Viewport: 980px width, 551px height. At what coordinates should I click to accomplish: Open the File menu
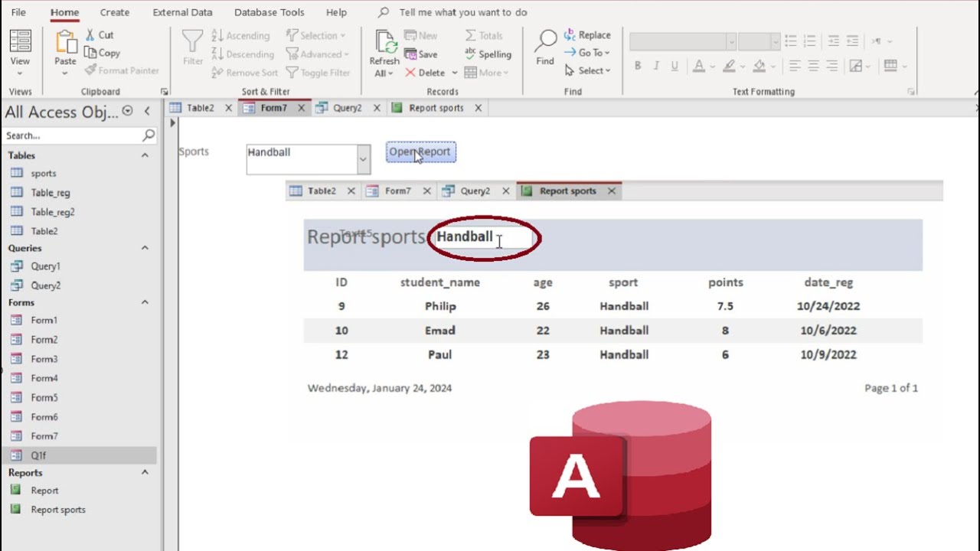[18, 12]
